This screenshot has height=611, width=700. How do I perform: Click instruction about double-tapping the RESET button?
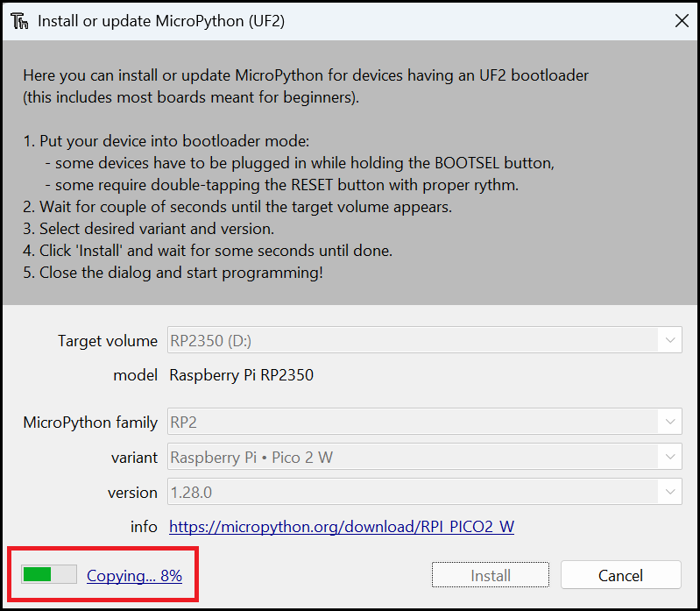(x=282, y=185)
